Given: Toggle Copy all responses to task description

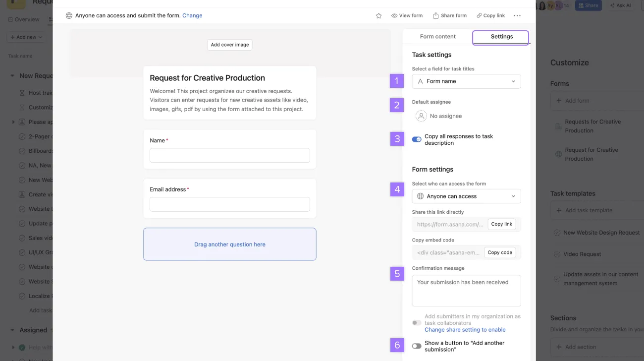Looking at the screenshot, I should click(417, 139).
